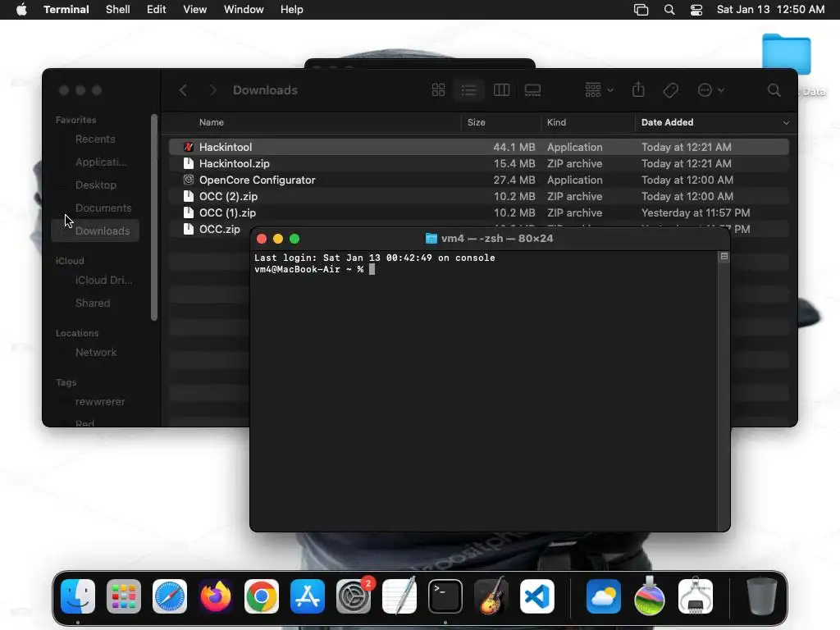
Task: Select the rewwrerer tag in sidebar
Action: 95,402
